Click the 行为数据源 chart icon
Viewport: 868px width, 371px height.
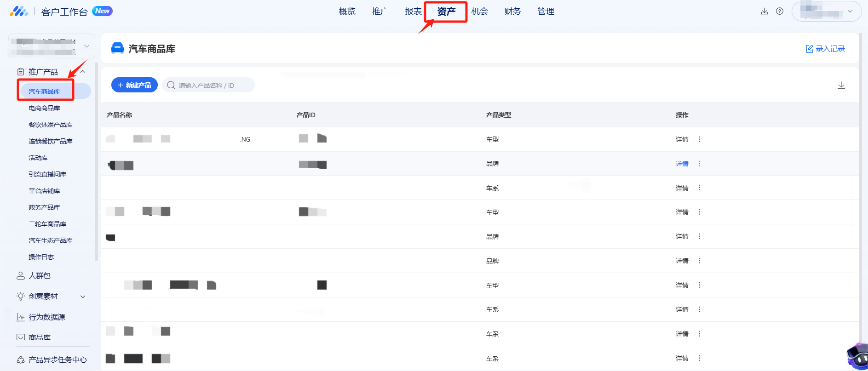21,317
